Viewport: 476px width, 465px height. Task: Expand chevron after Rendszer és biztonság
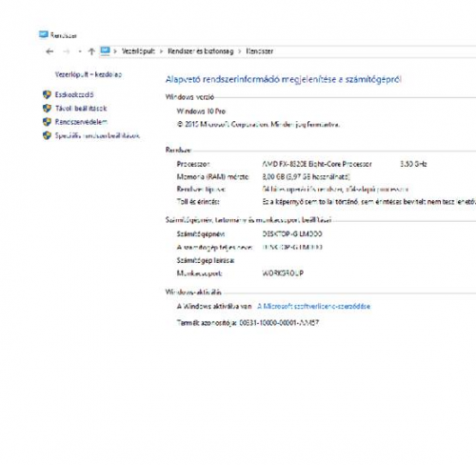[x=240, y=51]
